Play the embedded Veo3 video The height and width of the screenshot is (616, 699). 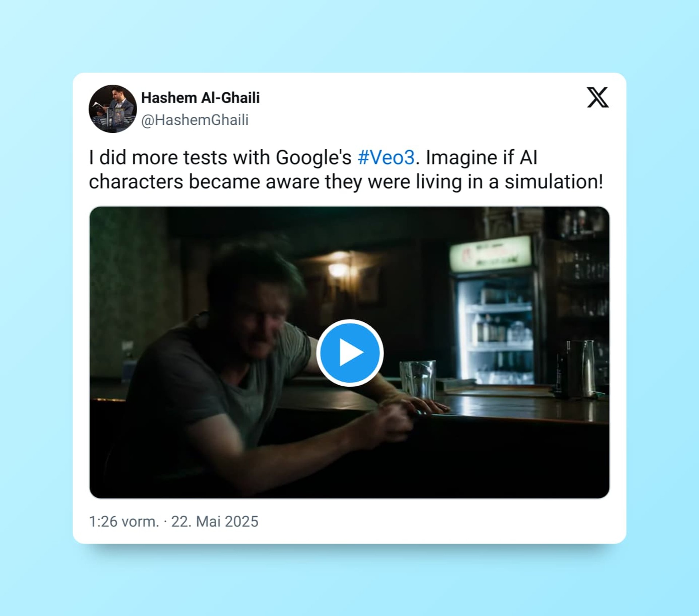[349, 353]
